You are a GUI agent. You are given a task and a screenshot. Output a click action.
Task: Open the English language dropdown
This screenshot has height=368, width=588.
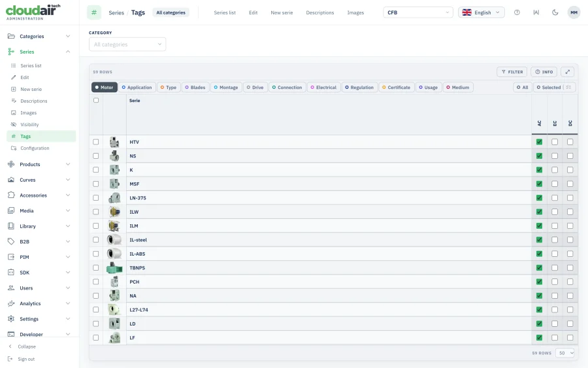click(x=482, y=12)
